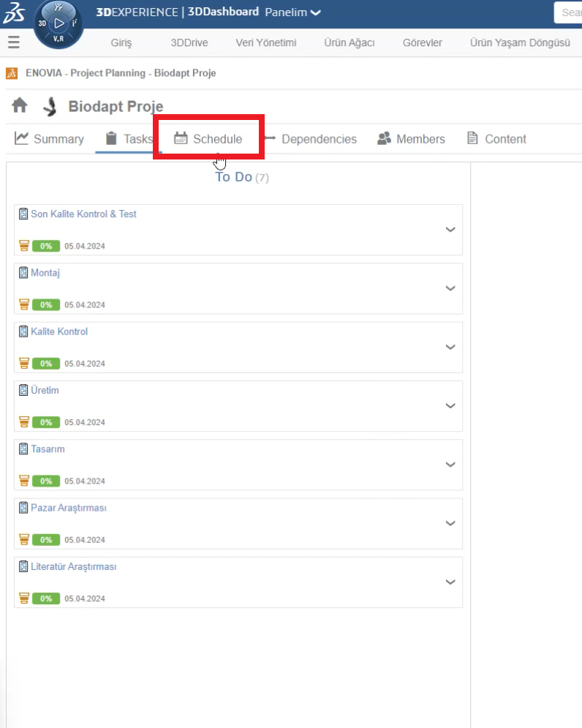The image size is (582, 728).
Task: Open the Panelim dashboard dropdown
Action: (x=292, y=12)
